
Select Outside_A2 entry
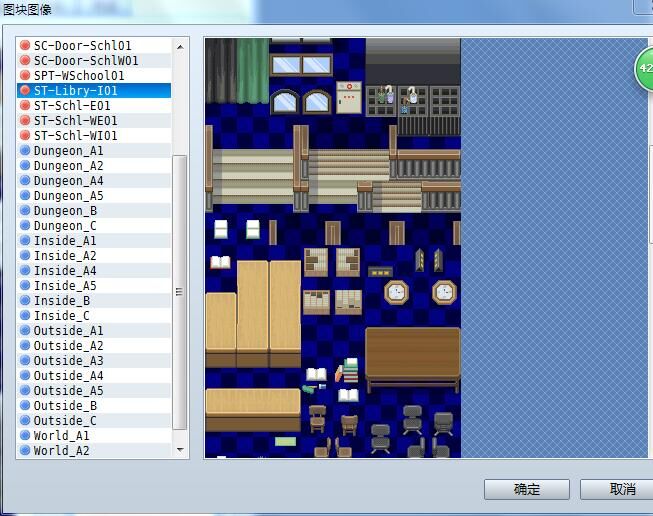tap(94, 345)
